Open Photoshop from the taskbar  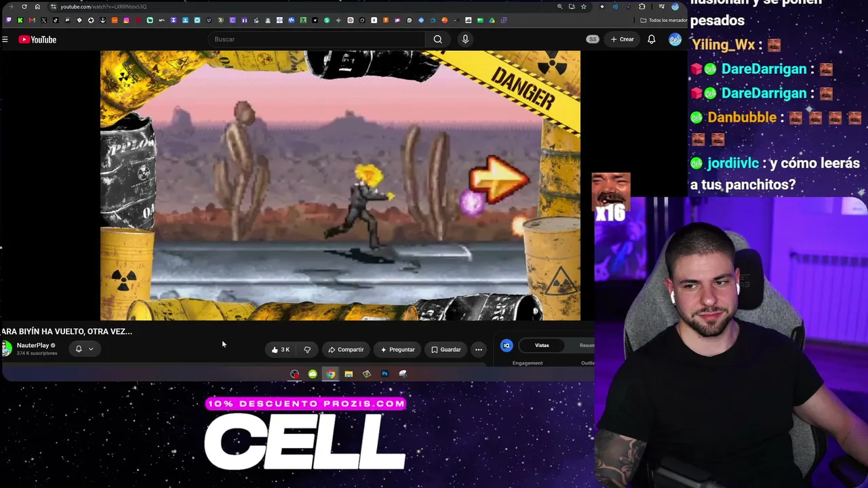(384, 374)
